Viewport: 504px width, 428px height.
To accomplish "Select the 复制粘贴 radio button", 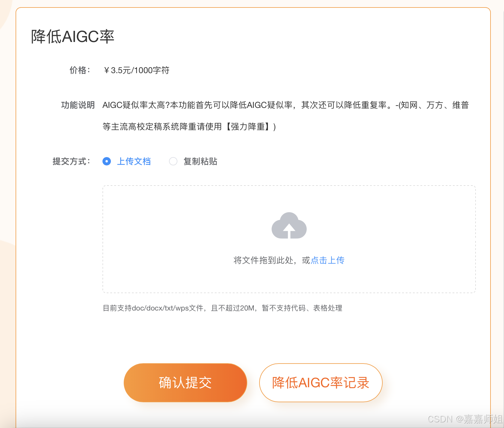I will click(173, 161).
